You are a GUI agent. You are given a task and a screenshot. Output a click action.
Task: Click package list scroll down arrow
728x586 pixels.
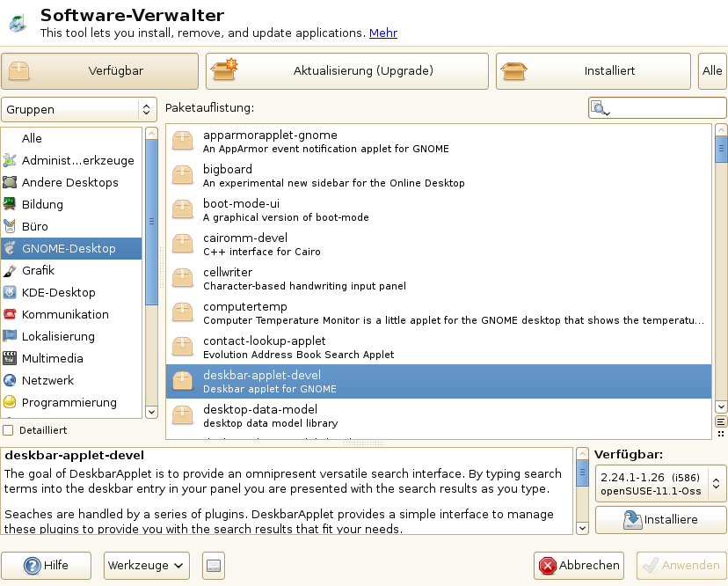721,407
